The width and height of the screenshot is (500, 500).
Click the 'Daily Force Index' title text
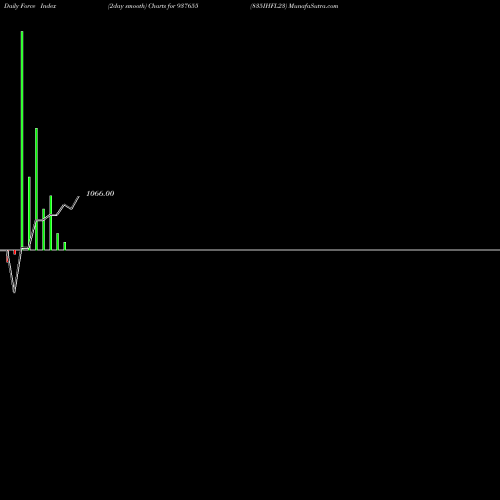click(x=30, y=6)
